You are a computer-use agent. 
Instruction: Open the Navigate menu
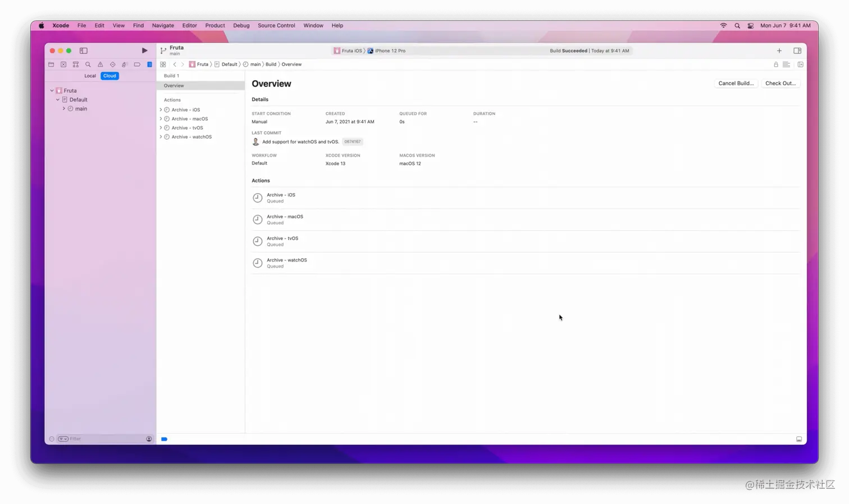click(163, 25)
